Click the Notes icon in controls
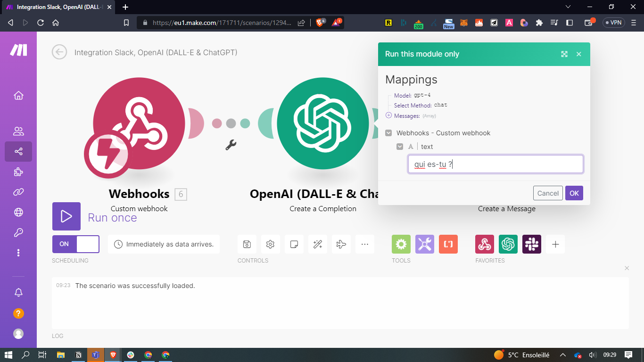 coord(294,244)
